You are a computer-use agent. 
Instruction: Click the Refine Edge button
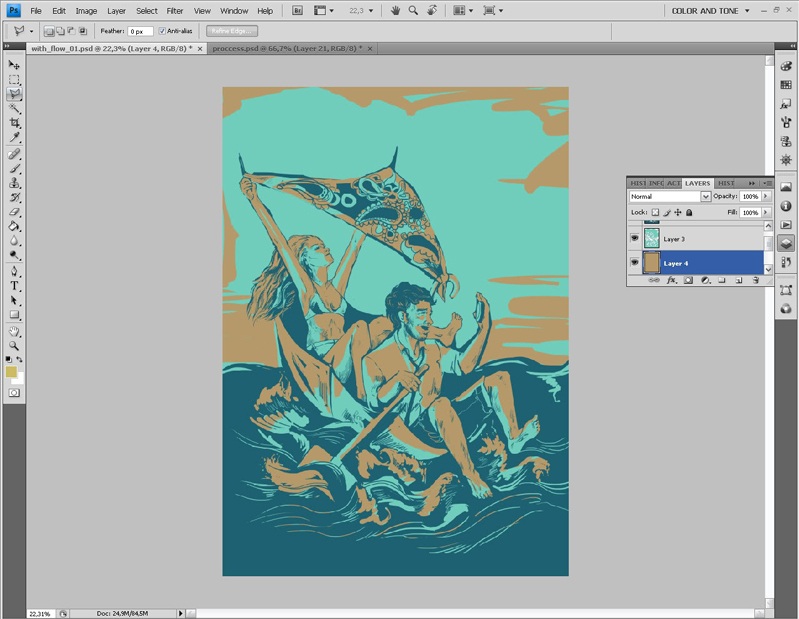[232, 31]
